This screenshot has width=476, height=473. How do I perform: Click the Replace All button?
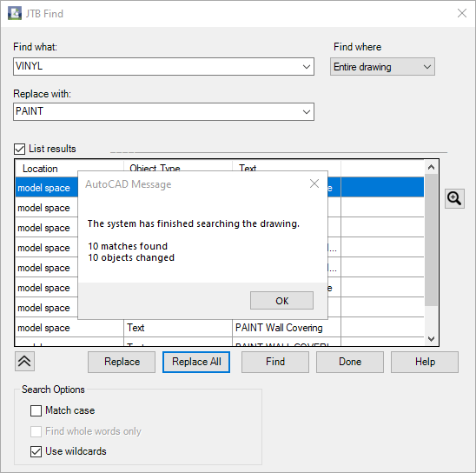196,362
